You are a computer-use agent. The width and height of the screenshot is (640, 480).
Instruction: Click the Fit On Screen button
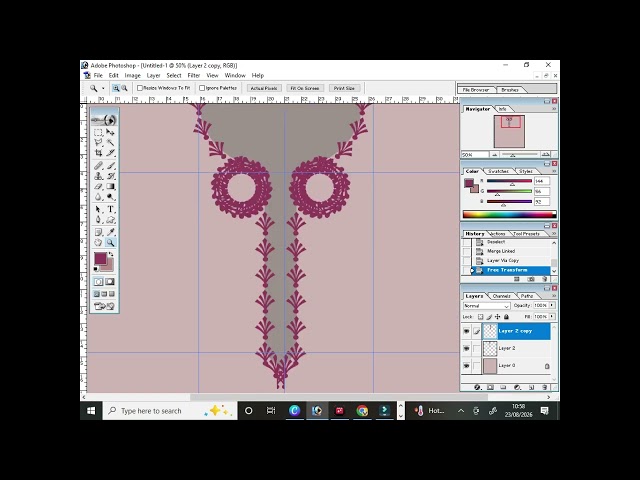305,88
